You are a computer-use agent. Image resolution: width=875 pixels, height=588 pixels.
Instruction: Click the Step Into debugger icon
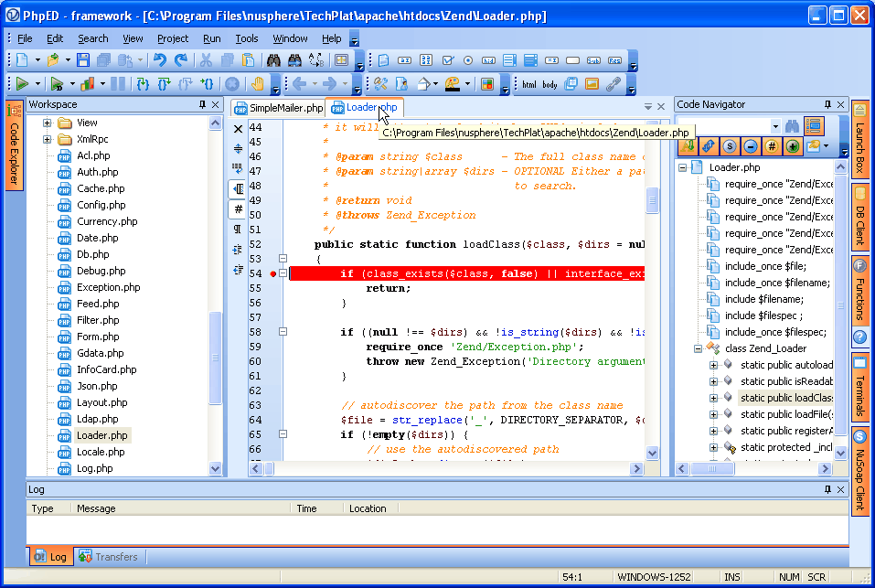pos(143,84)
